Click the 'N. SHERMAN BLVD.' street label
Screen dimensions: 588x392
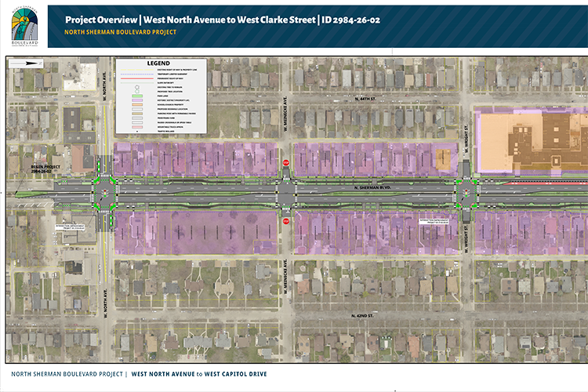pyautogui.click(x=372, y=187)
